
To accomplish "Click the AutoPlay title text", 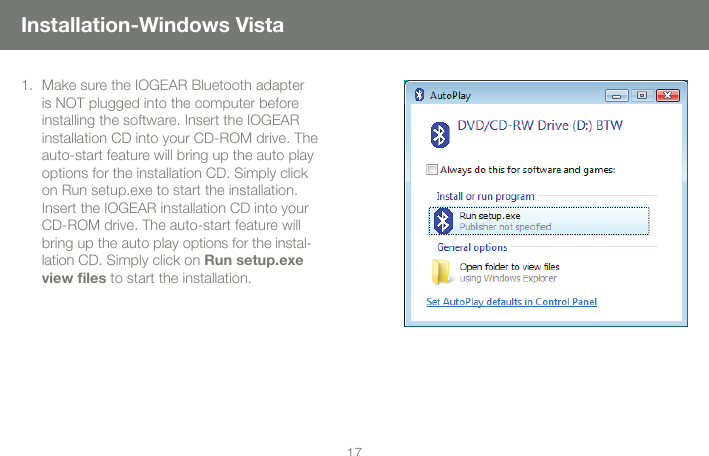I will coord(450,95).
